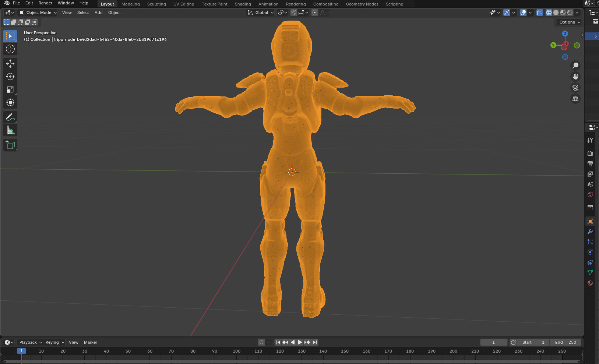The image size is (599, 364).
Task: Open the Object properties tab
Action: [x=590, y=221]
